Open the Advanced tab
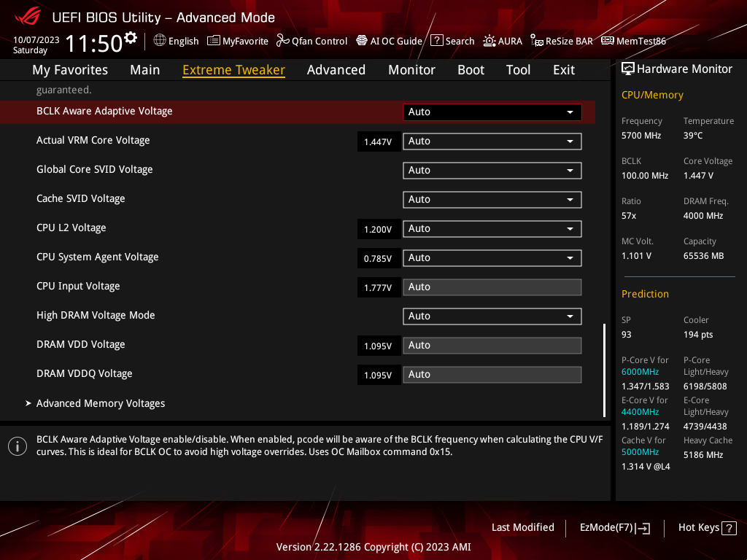747x560 pixels. click(336, 69)
